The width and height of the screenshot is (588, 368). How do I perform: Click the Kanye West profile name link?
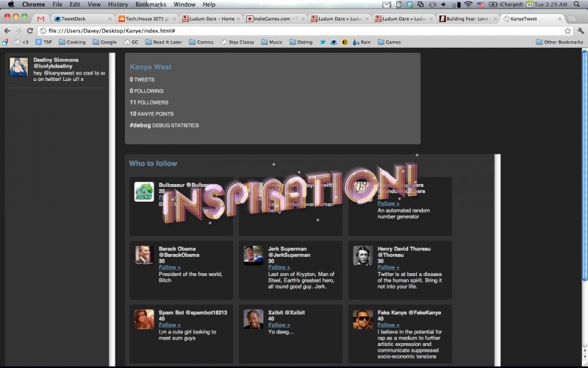coord(151,67)
